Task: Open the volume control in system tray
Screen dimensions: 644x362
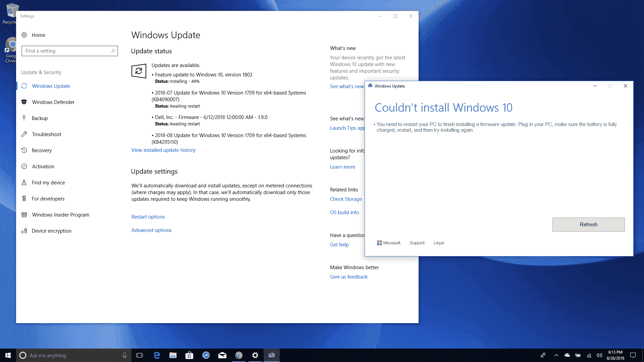Action: (x=599, y=355)
